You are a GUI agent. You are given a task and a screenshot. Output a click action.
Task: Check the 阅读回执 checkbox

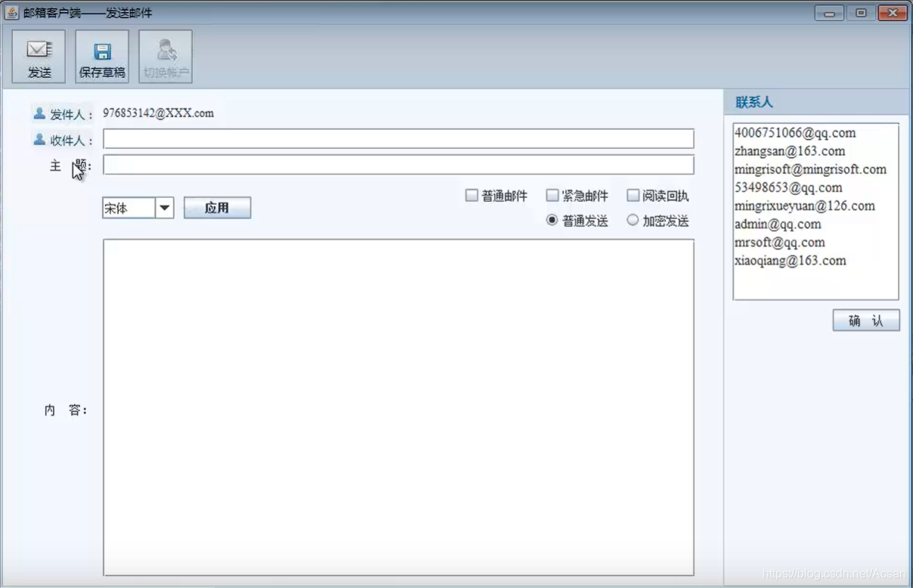tap(633, 196)
